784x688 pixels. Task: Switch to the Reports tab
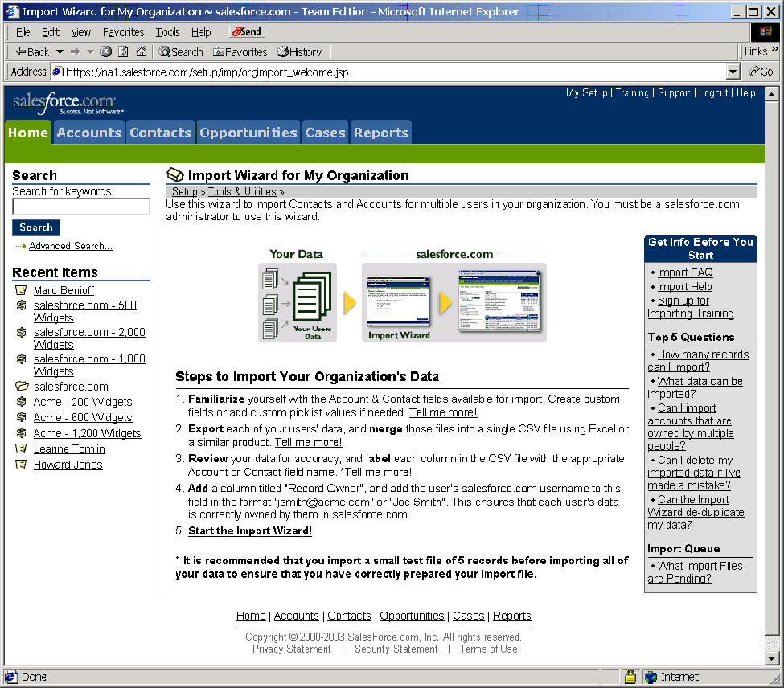[x=381, y=133]
